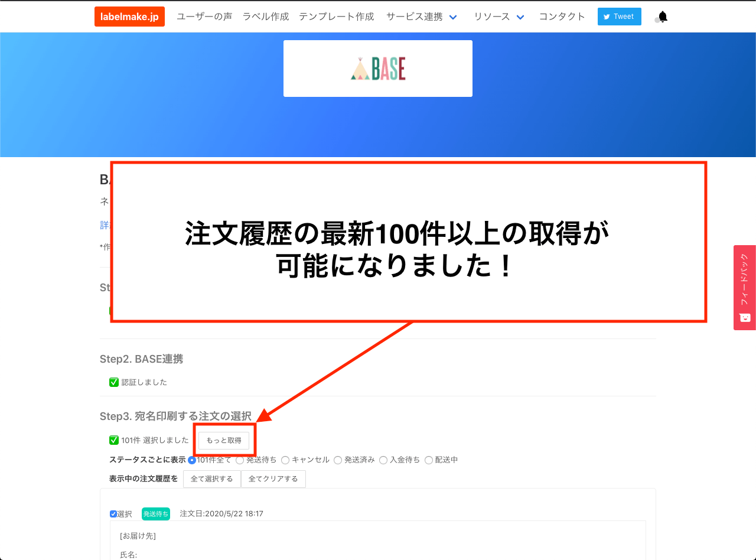Screen dimensions: 756x560
Task: Click the green checkmark beside 101件 選択しました
Action: tap(113, 439)
